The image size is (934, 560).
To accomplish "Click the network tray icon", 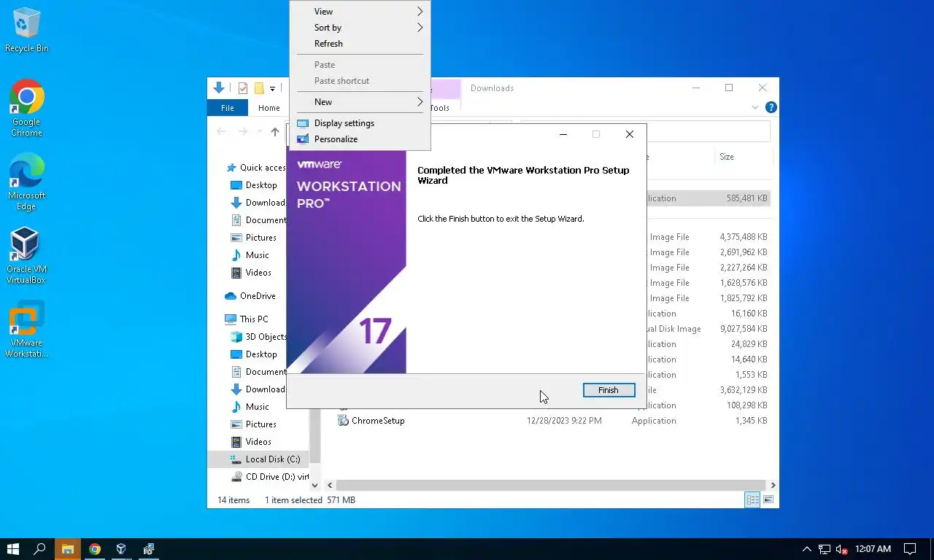I will (825, 549).
